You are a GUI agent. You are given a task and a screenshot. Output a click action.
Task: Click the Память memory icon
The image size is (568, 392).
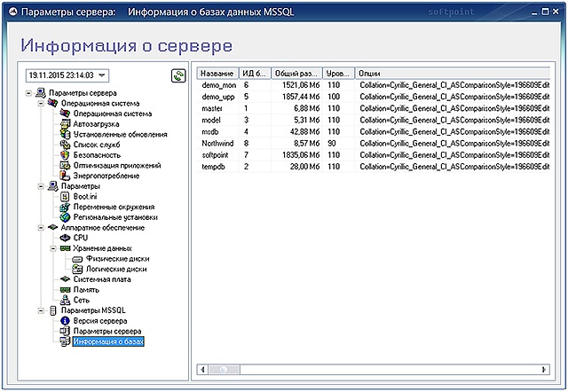click(65, 290)
